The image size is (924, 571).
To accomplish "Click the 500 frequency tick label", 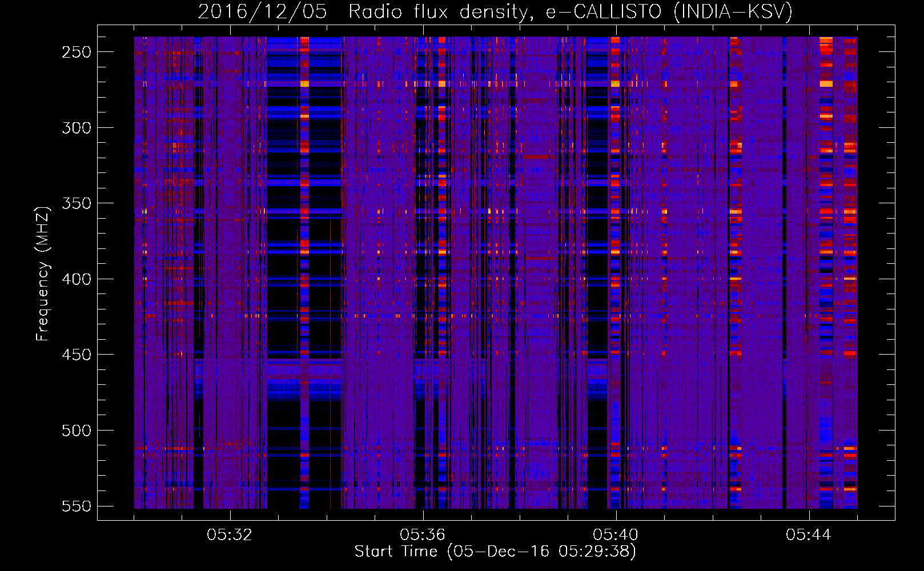I will point(77,431).
